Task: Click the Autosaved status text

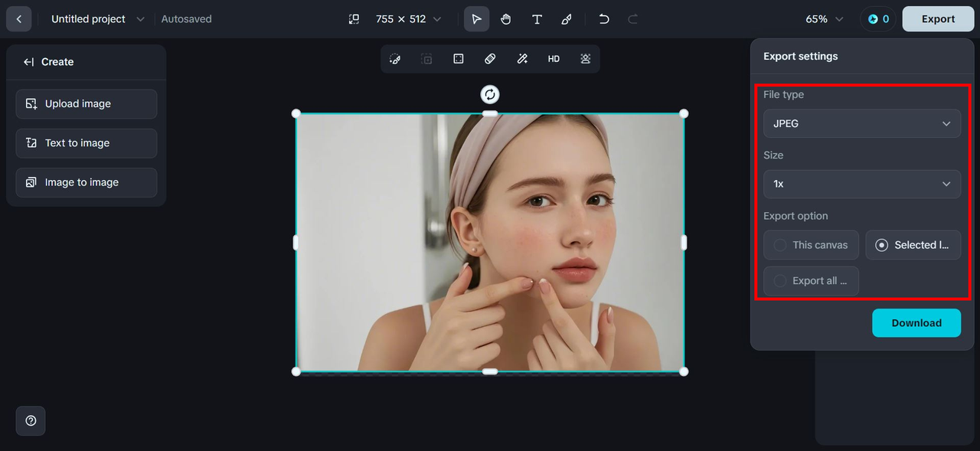Action: click(x=187, y=19)
